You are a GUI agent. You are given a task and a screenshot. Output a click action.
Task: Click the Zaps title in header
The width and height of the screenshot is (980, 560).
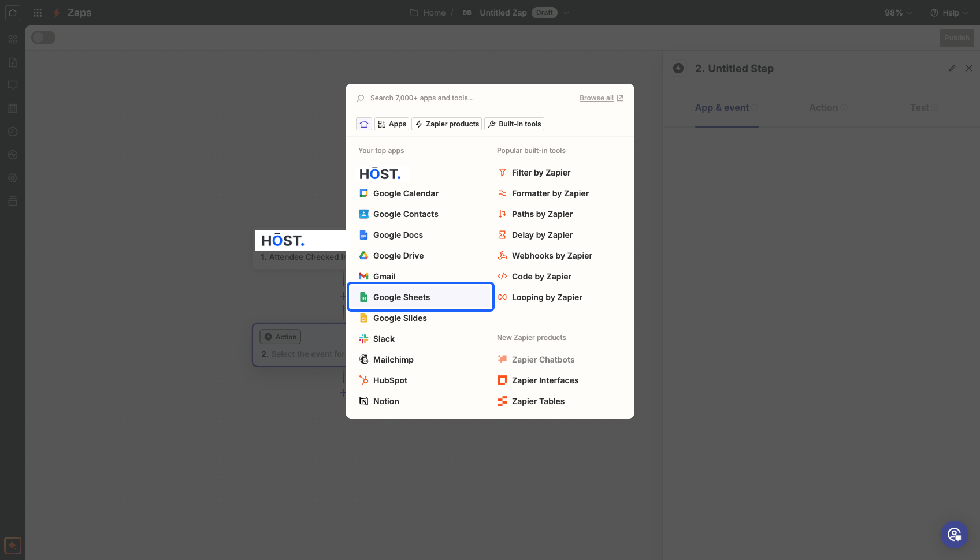click(79, 13)
